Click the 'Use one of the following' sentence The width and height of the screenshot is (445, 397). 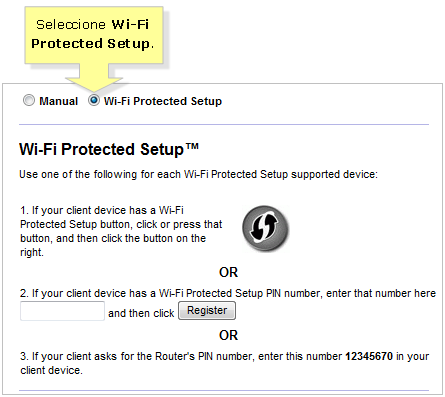198,174
